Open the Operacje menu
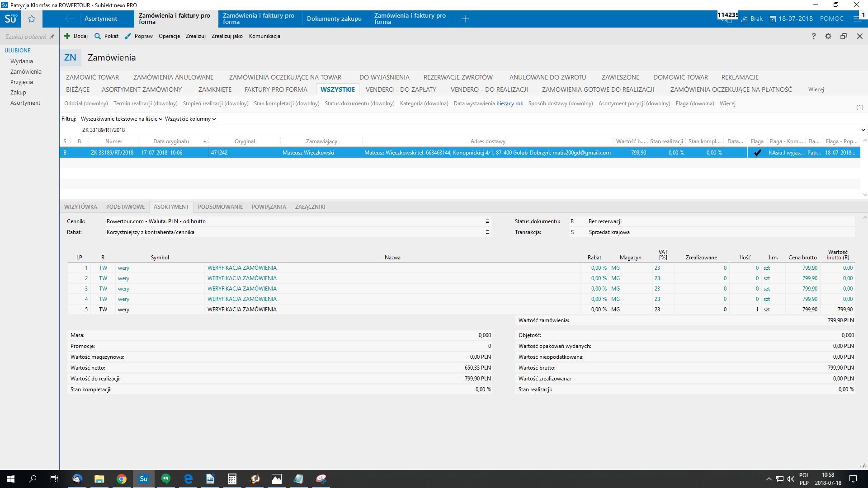Viewport: 868px width, 488px height. [169, 36]
